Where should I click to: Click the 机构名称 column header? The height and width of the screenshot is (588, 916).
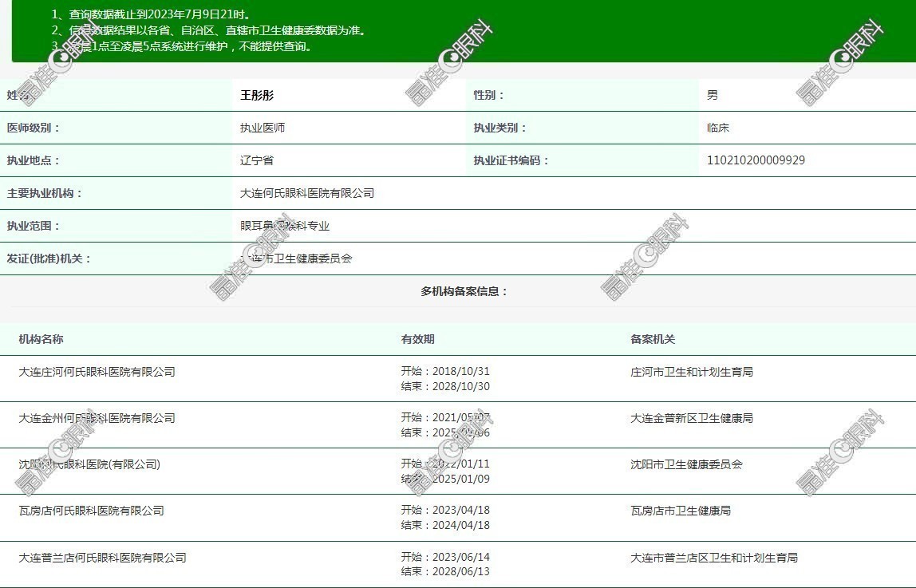(x=41, y=339)
